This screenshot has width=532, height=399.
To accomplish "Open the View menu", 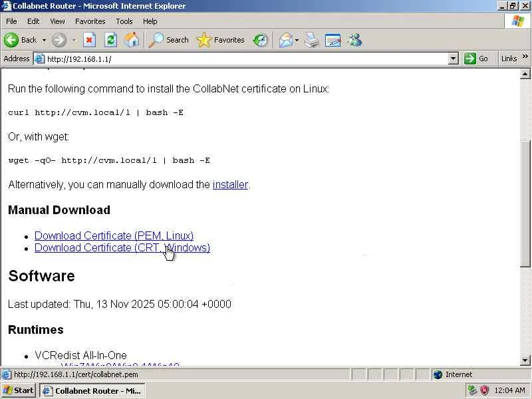I will point(57,21).
